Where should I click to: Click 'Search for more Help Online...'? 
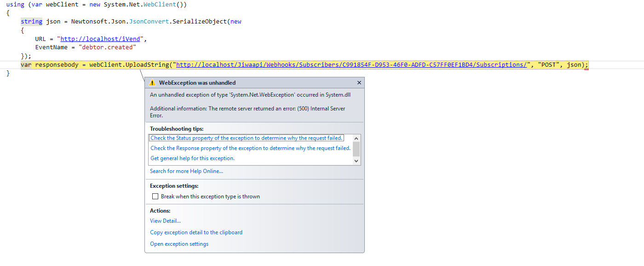[186, 171]
